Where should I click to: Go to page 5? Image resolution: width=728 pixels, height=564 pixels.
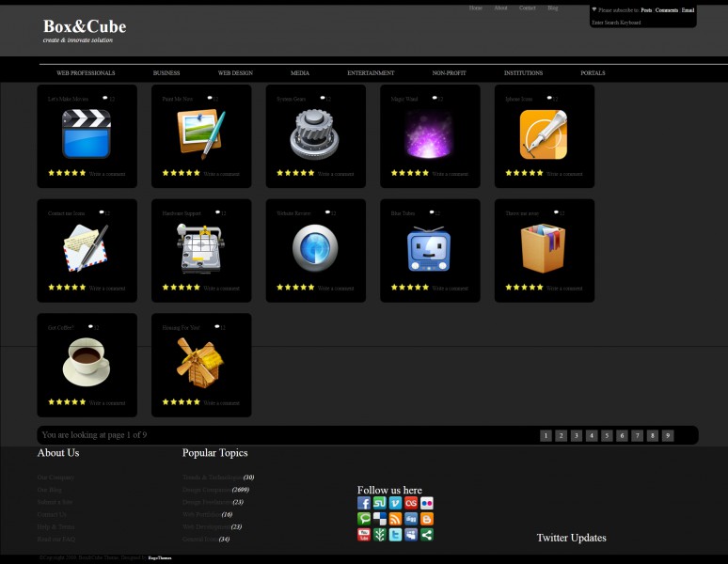click(607, 435)
